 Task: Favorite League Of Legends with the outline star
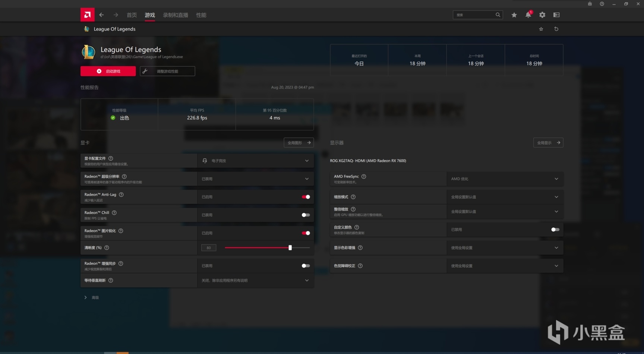coord(541,29)
